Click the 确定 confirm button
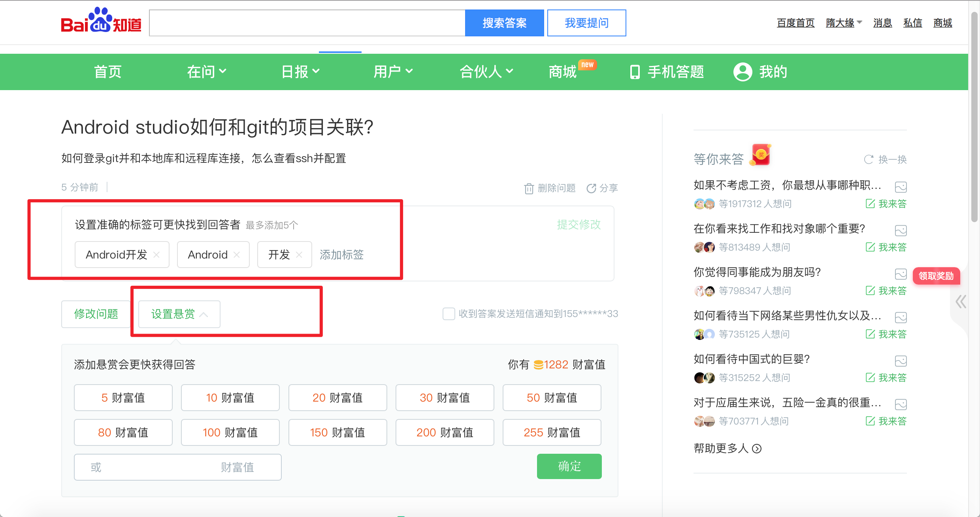Viewport: 980px width, 517px height. 569,466
